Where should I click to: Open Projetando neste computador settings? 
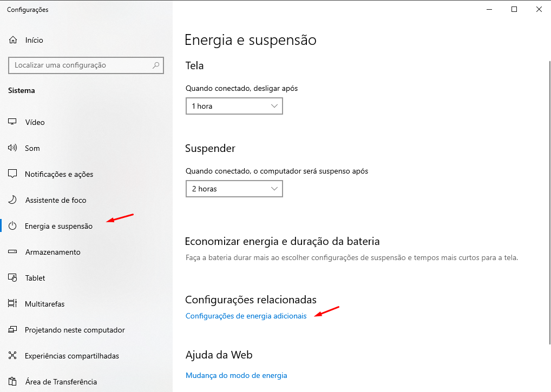coord(75,330)
